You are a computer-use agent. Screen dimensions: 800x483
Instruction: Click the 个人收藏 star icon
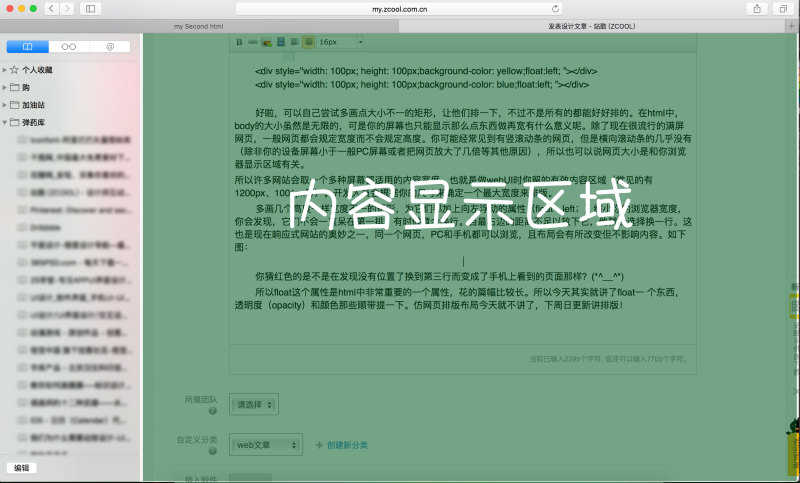pyautogui.click(x=14, y=70)
